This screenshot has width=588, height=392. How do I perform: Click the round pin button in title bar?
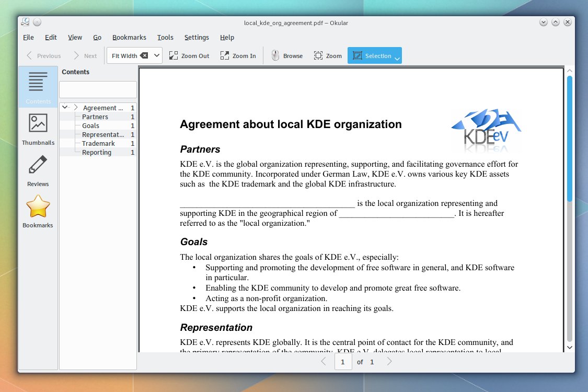pos(37,22)
